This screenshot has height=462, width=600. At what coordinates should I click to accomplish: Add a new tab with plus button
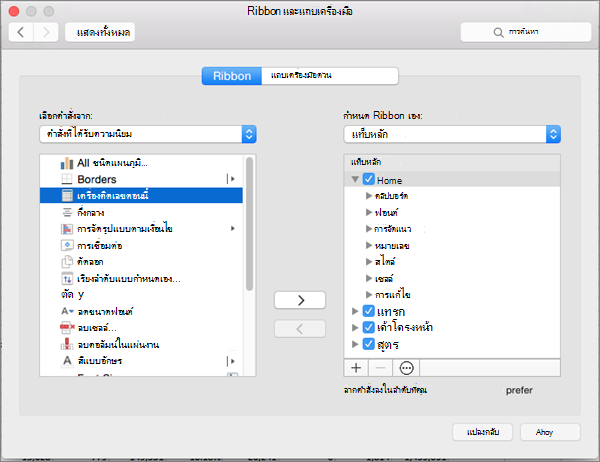356,368
